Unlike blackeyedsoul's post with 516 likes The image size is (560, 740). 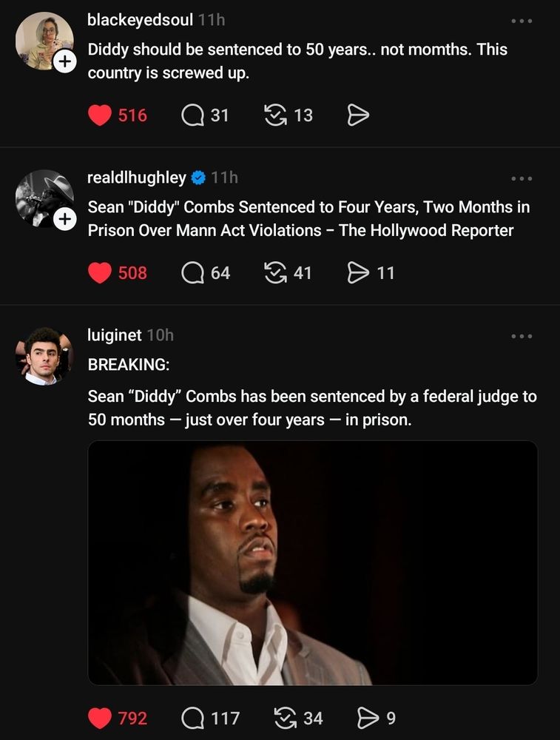coord(100,115)
